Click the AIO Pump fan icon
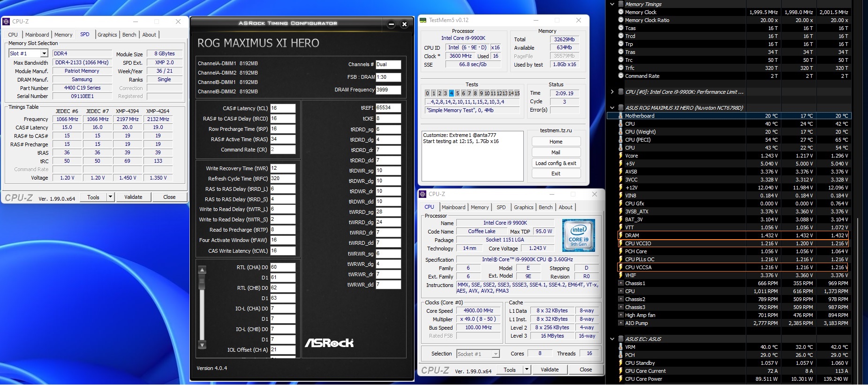 621,323
